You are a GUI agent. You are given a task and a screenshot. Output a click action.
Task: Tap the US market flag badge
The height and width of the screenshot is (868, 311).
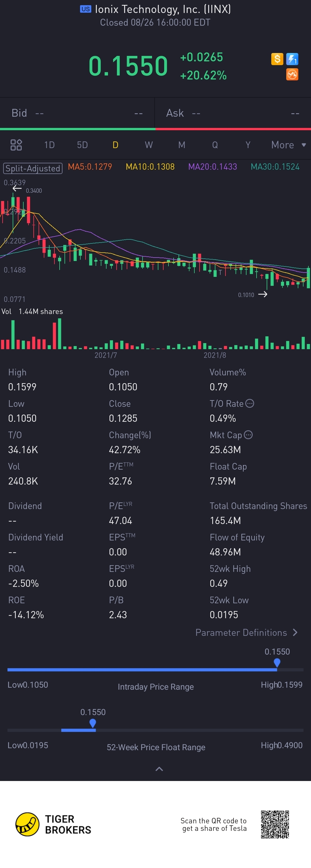tap(86, 9)
